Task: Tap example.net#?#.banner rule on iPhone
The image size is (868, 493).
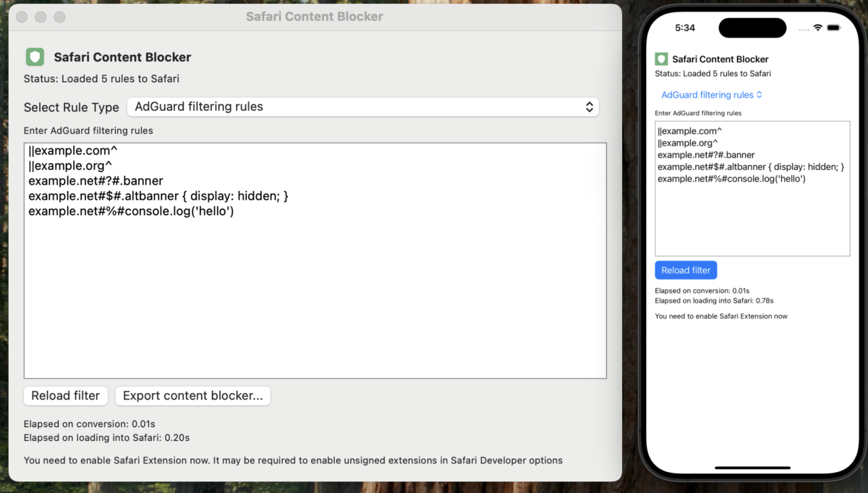Action: pyautogui.click(x=706, y=155)
